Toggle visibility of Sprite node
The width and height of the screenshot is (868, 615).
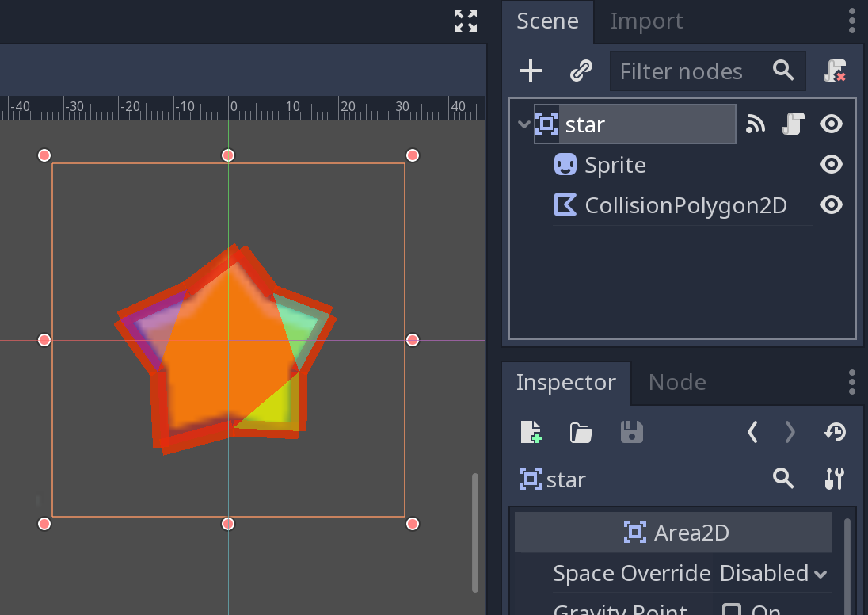832,165
